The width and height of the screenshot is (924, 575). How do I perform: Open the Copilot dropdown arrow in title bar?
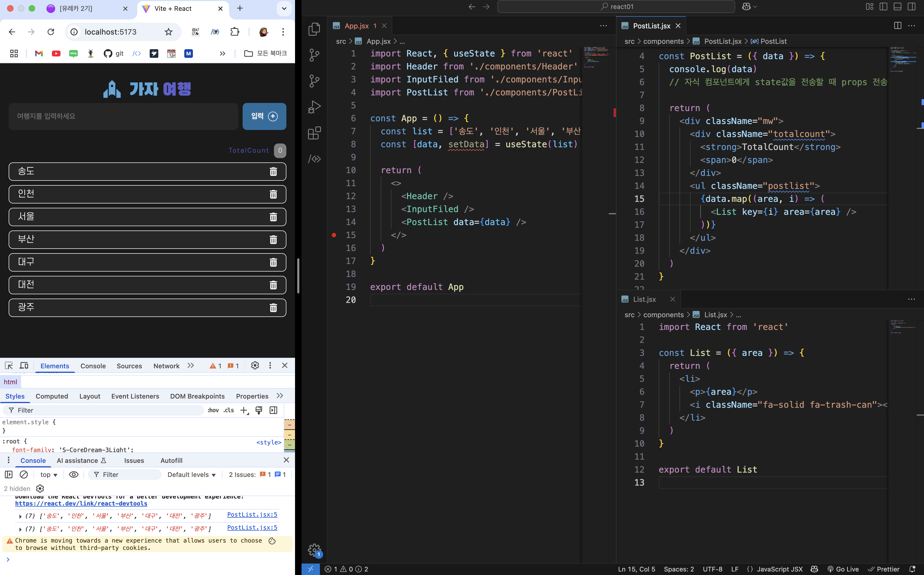coord(755,6)
